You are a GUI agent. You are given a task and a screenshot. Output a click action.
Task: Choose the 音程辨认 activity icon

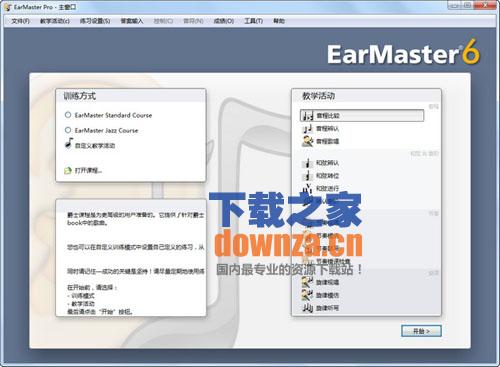(x=307, y=129)
